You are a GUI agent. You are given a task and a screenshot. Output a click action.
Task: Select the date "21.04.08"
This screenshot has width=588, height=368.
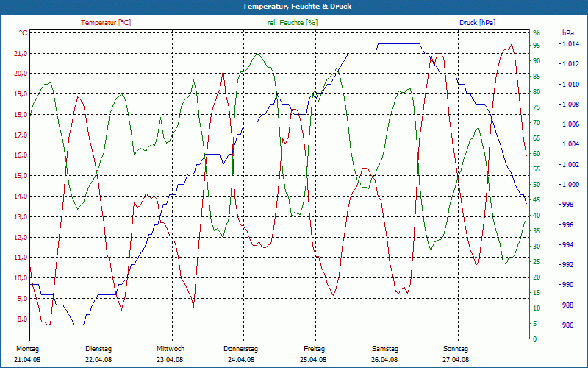27,360
